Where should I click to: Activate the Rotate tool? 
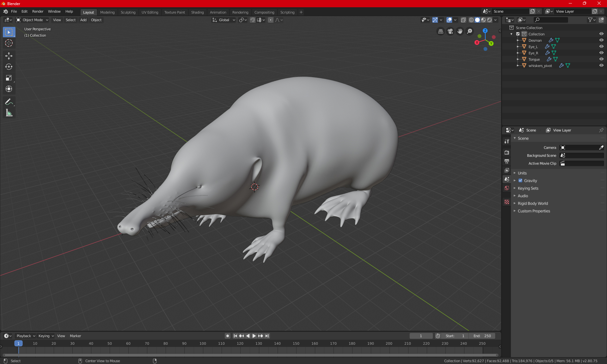[x=9, y=67]
